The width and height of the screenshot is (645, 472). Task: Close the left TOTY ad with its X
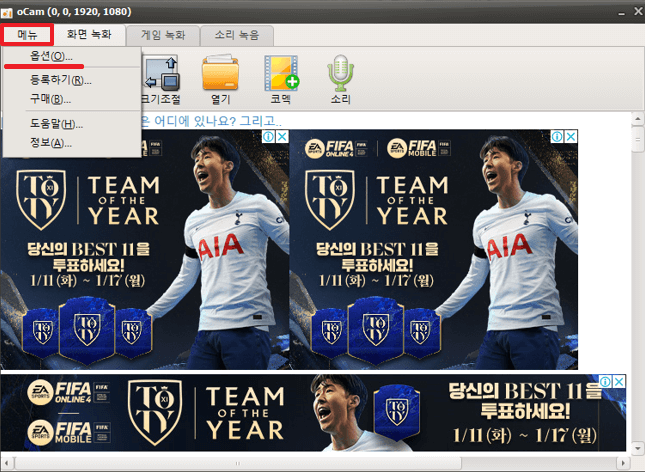tap(282, 137)
